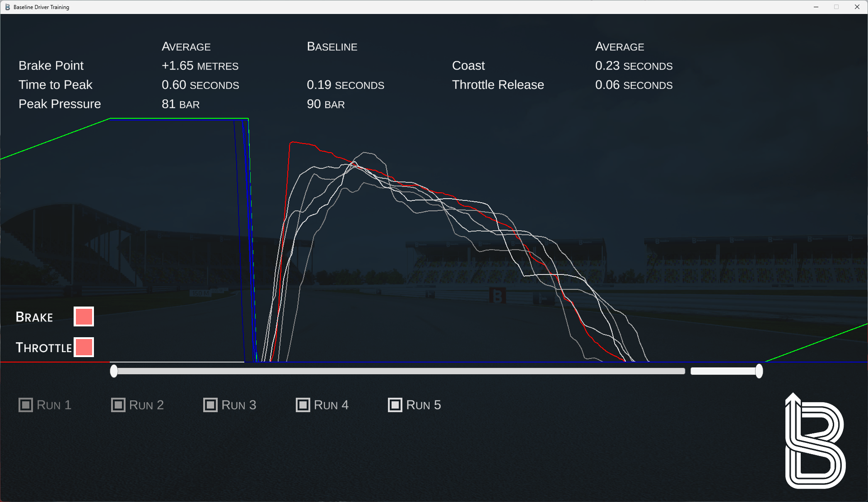The height and width of the screenshot is (502, 868).
Task: Click the long timeline slider track
Action: pyautogui.click(x=400, y=371)
